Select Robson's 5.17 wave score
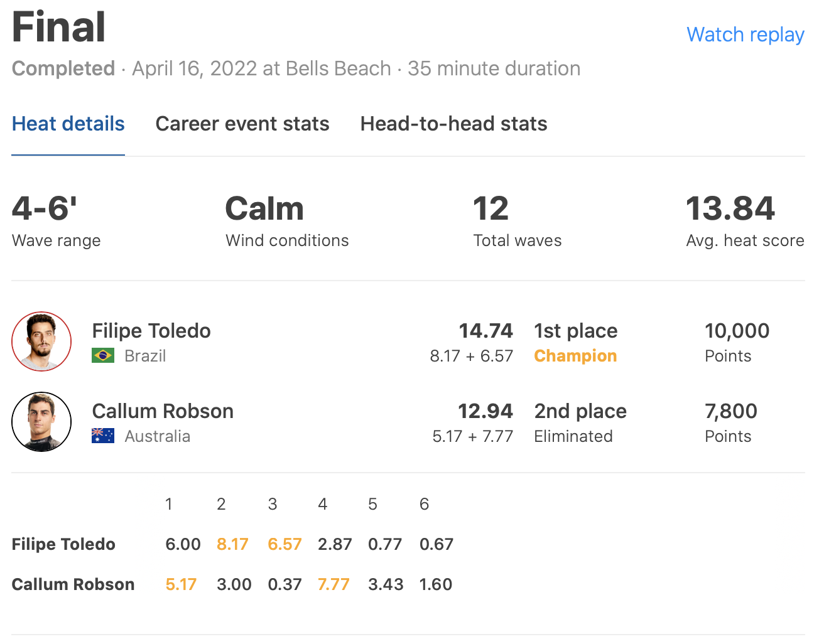 coord(181,584)
